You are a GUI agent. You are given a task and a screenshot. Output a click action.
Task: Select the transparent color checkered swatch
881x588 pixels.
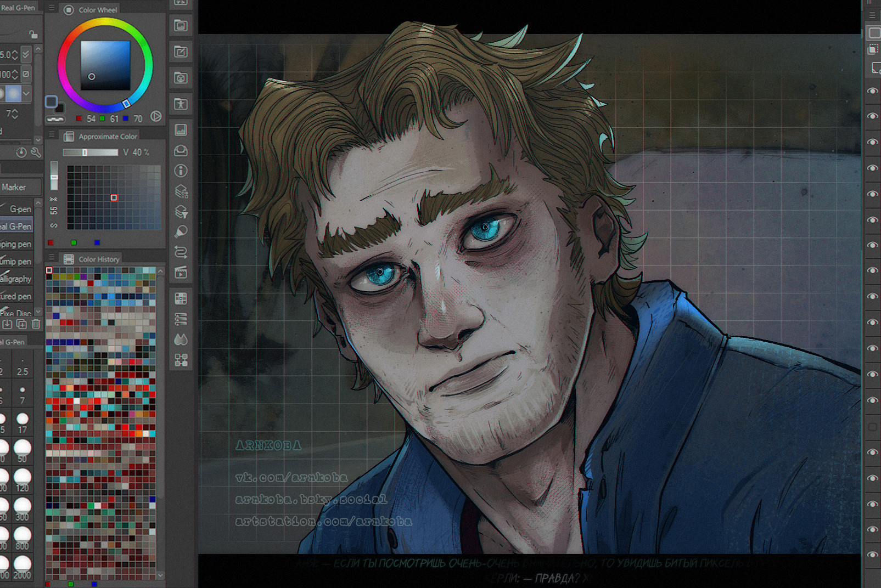coord(55,118)
